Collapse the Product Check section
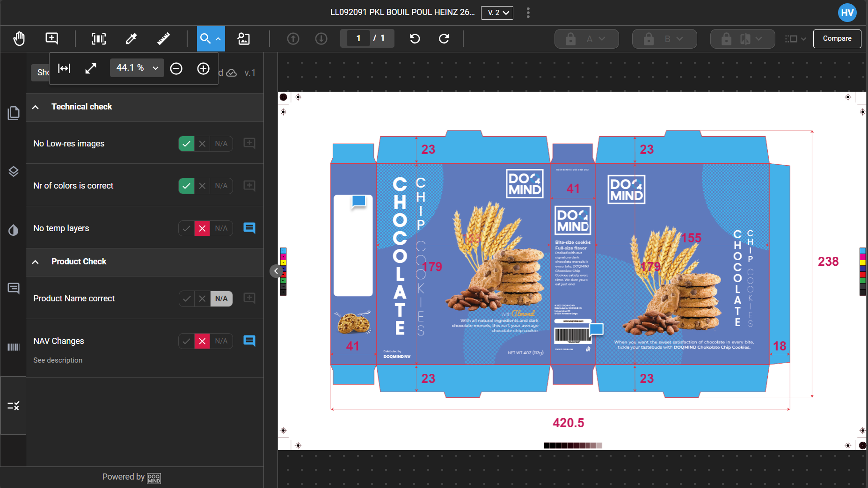Viewport: 868px width, 488px height. (x=36, y=262)
